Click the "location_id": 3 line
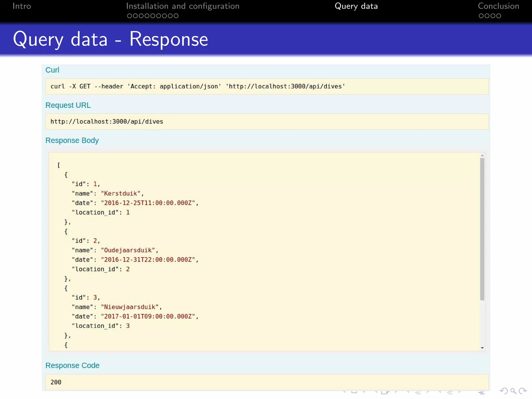The height and width of the screenshot is (399, 532). point(101,326)
